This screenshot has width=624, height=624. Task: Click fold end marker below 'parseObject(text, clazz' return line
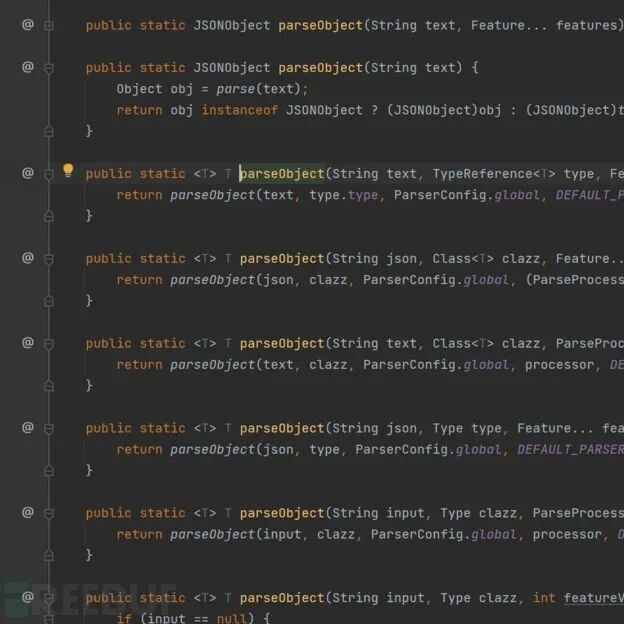point(49,386)
